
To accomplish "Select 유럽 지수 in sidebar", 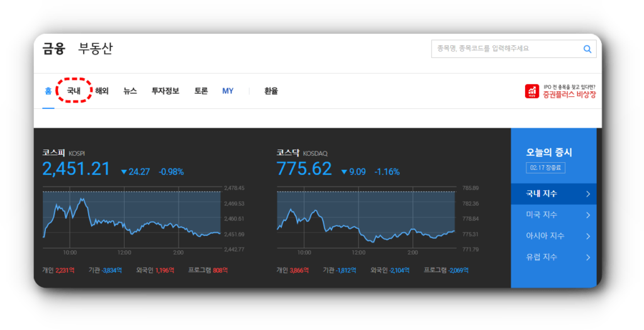I will point(553,257).
